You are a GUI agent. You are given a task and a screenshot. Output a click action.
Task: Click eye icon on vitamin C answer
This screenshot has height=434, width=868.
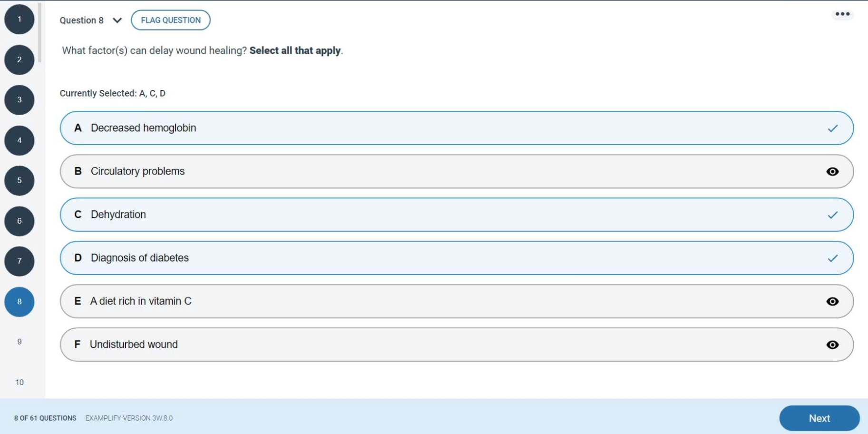click(832, 302)
